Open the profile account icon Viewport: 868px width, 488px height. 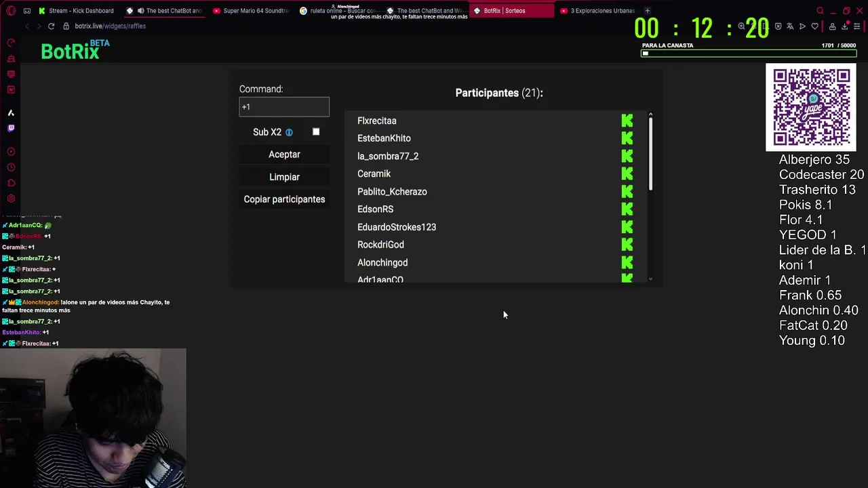coord(832,26)
